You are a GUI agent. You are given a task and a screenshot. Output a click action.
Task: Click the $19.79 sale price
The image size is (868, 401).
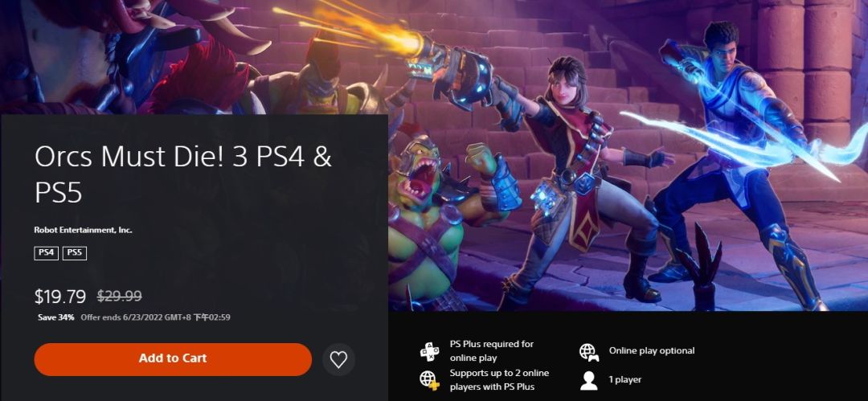[59, 297]
